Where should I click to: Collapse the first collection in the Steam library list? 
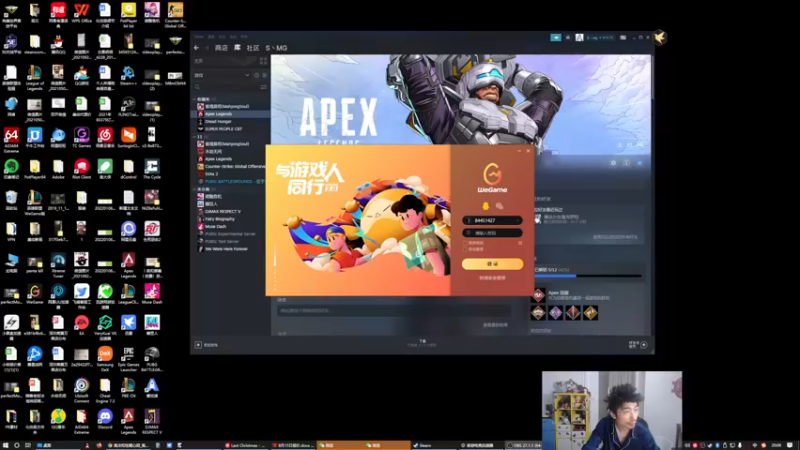[x=194, y=99]
